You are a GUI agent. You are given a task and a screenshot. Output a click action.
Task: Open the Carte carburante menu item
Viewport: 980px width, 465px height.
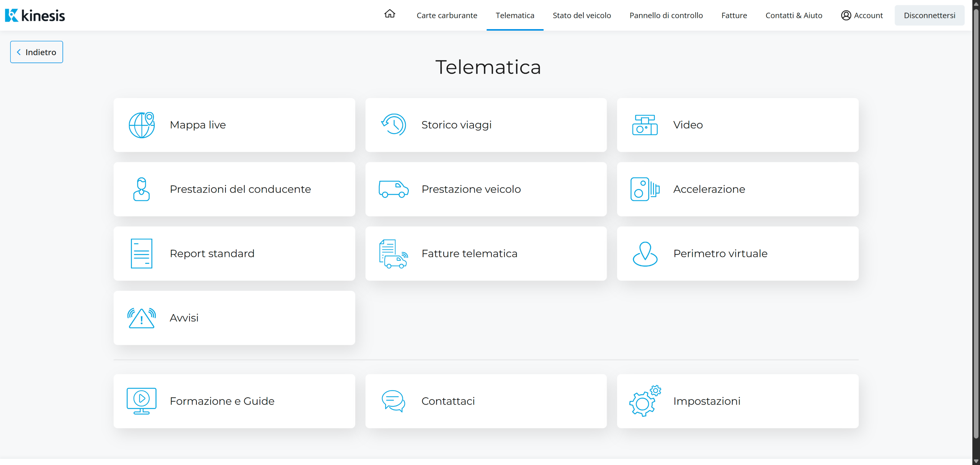pos(447,15)
